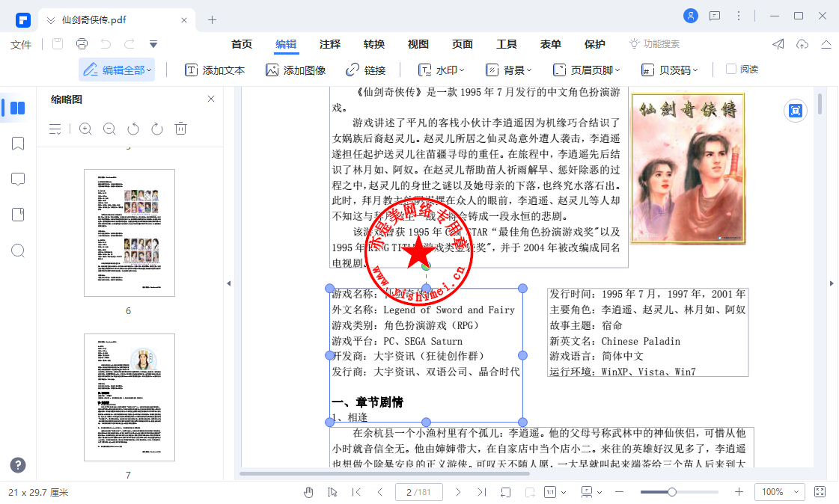
Task: Rotate page counterclockwise in thumbnail panel
Action: 133,129
